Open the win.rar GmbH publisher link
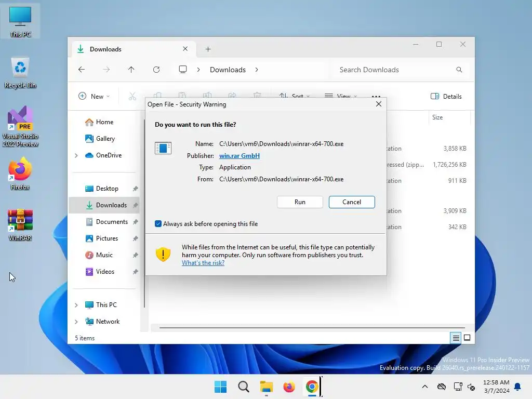 (x=239, y=156)
